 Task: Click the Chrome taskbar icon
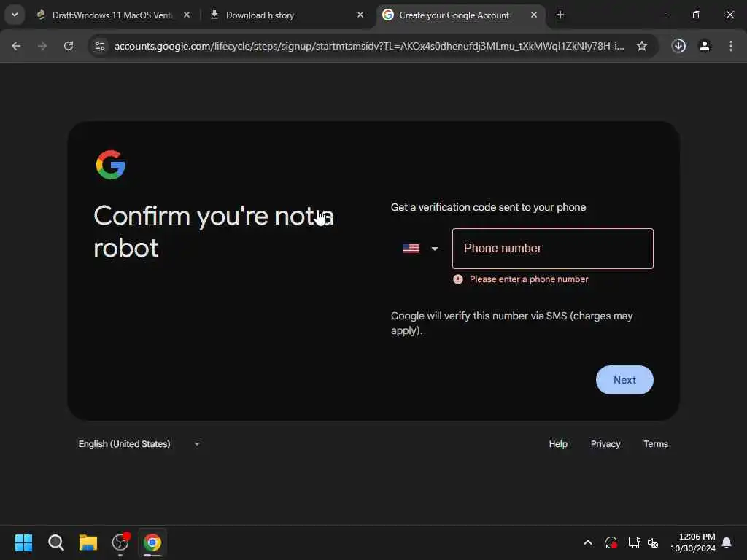152,542
